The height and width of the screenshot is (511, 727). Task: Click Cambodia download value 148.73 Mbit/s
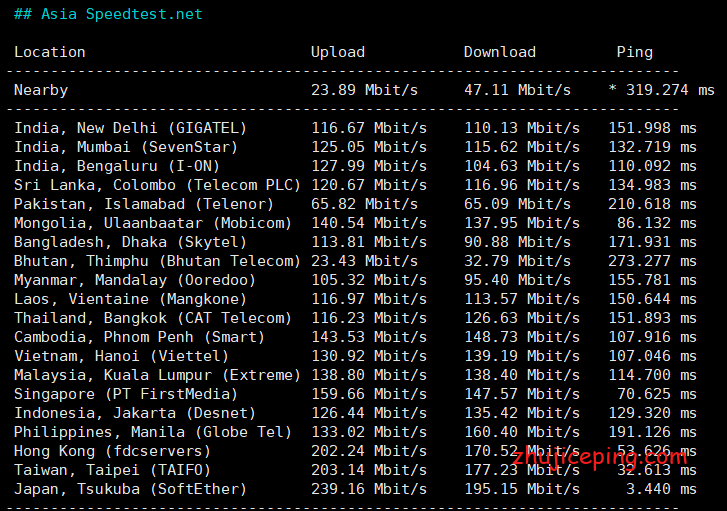[522, 337]
